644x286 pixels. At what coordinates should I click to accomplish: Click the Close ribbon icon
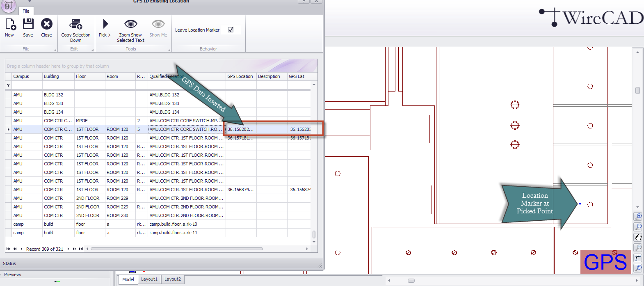(x=47, y=24)
